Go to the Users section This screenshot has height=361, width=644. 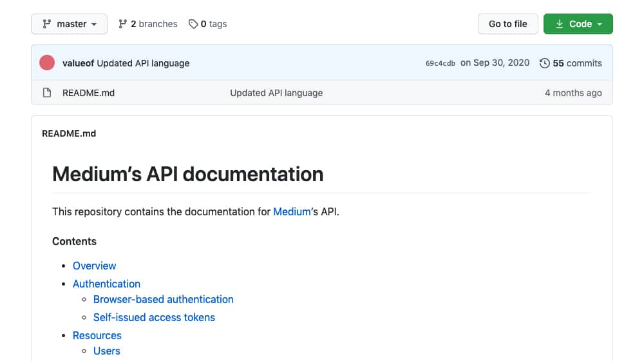(107, 351)
